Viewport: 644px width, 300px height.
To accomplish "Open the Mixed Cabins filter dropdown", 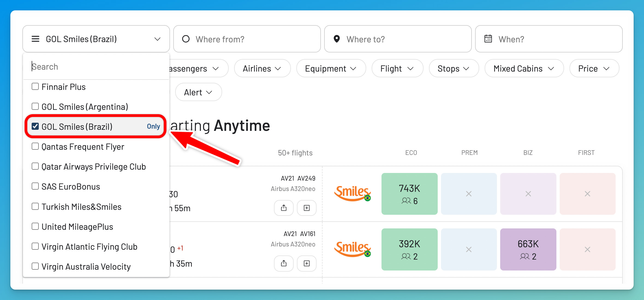I will [524, 68].
